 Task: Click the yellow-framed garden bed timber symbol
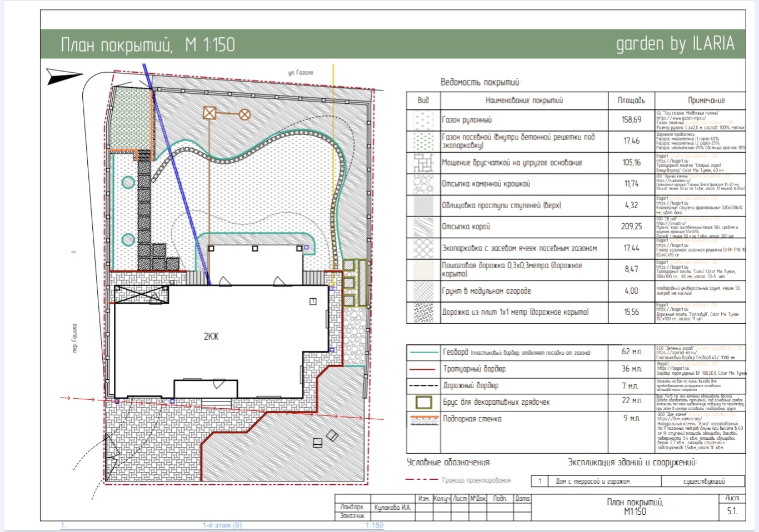click(x=424, y=402)
